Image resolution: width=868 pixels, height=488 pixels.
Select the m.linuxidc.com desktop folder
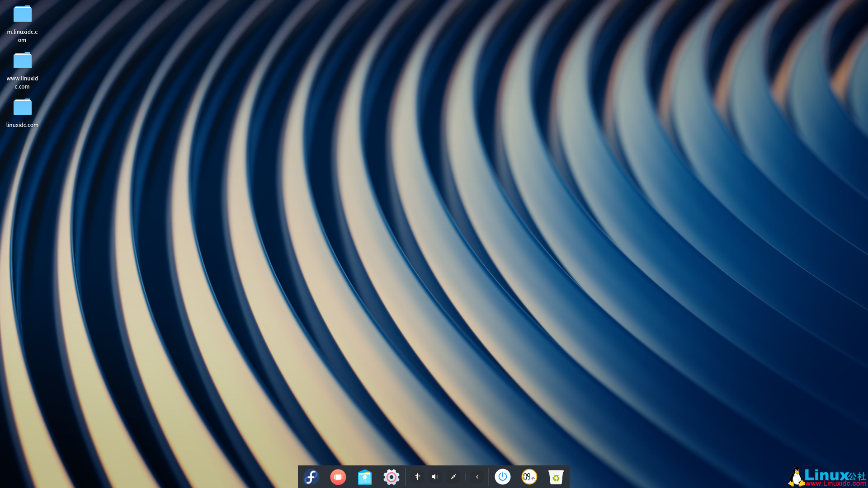(22, 24)
